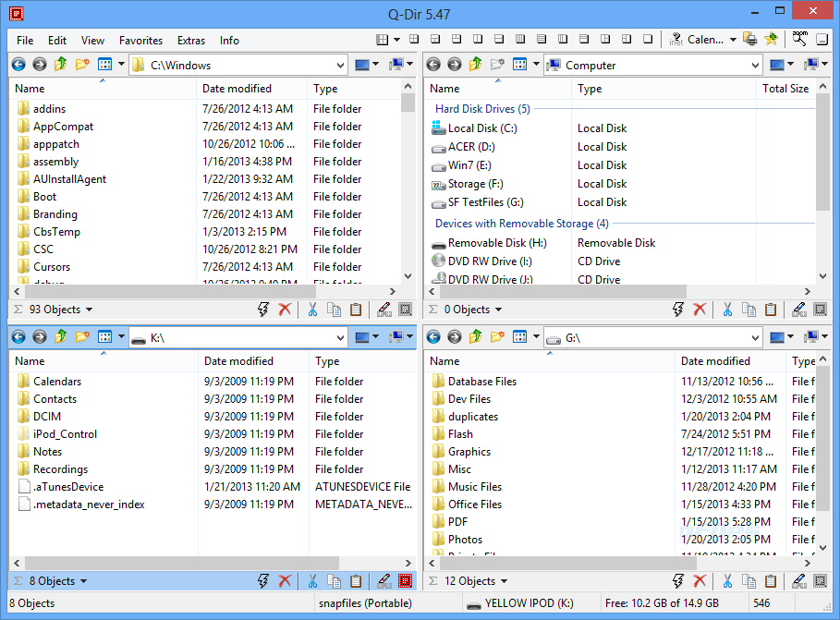Click the favorites star icon in the main toolbar
This screenshot has width=840, height=620.
coord(772,40)
